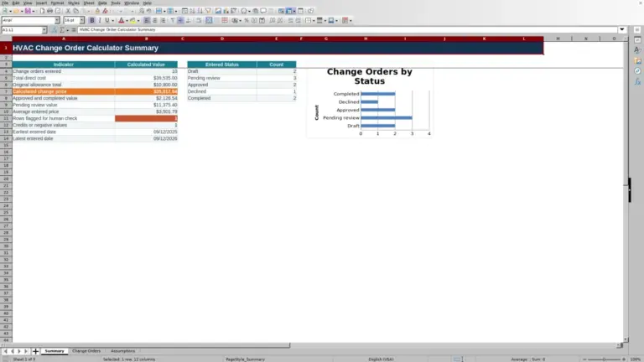Click the vertical scrollbar
644x362 pixels.
tap(626, 189)
